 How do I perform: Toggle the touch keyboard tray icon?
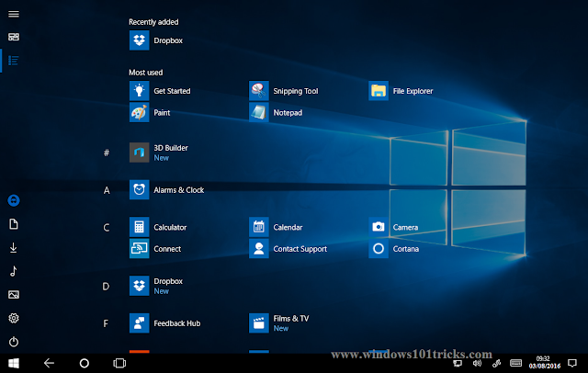[x=516, y=363]
